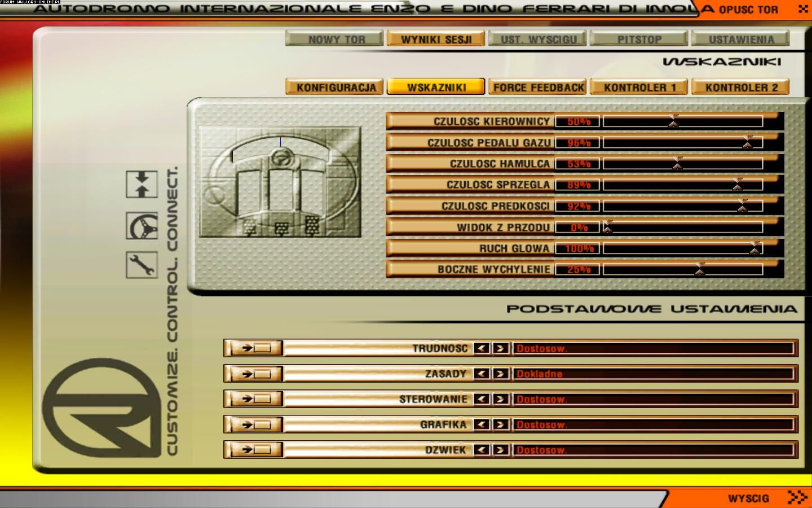The height and width of the screenshot is (508, 812).
Task: Click the STEROWANIE value field Dostosow.
Action: (653, 399)
